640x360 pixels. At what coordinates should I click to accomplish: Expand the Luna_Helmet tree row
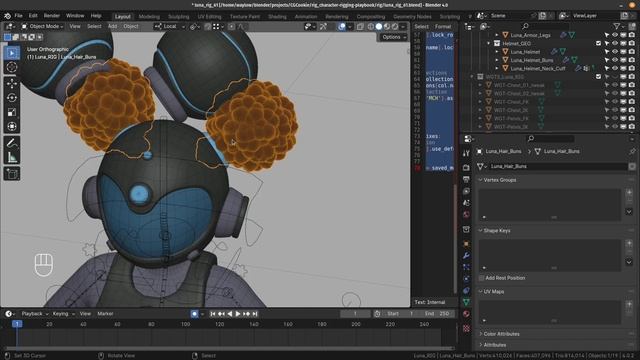[x=497, y=52]
